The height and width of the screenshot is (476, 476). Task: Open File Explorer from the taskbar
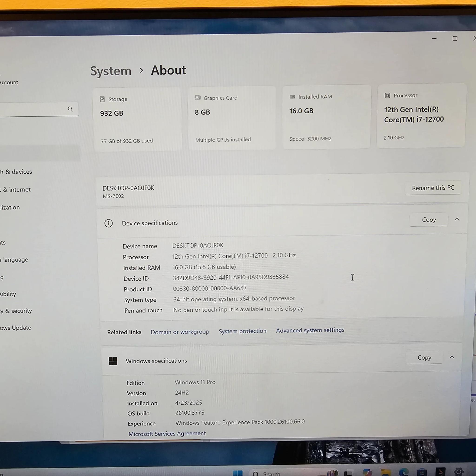click(386, 473)
